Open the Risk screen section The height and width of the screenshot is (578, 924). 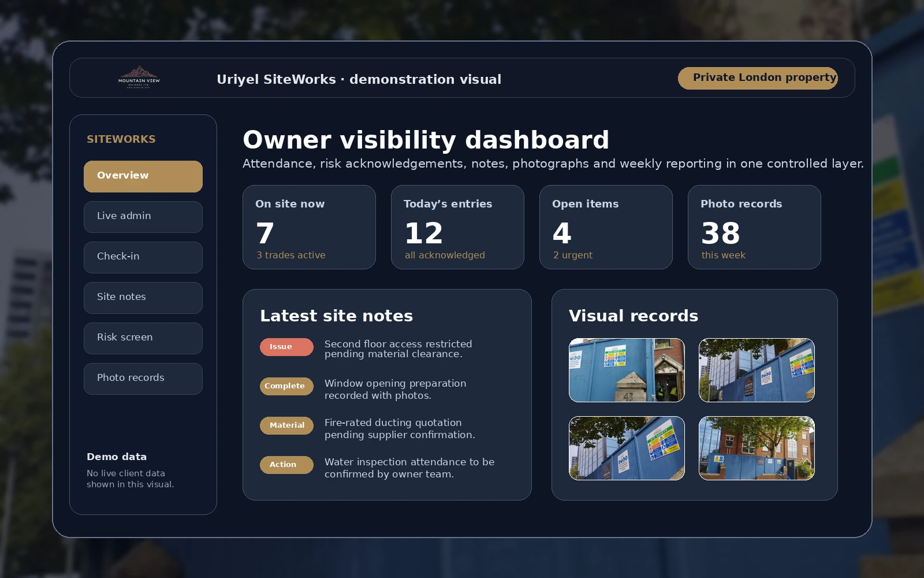click(x=143, y=338)
